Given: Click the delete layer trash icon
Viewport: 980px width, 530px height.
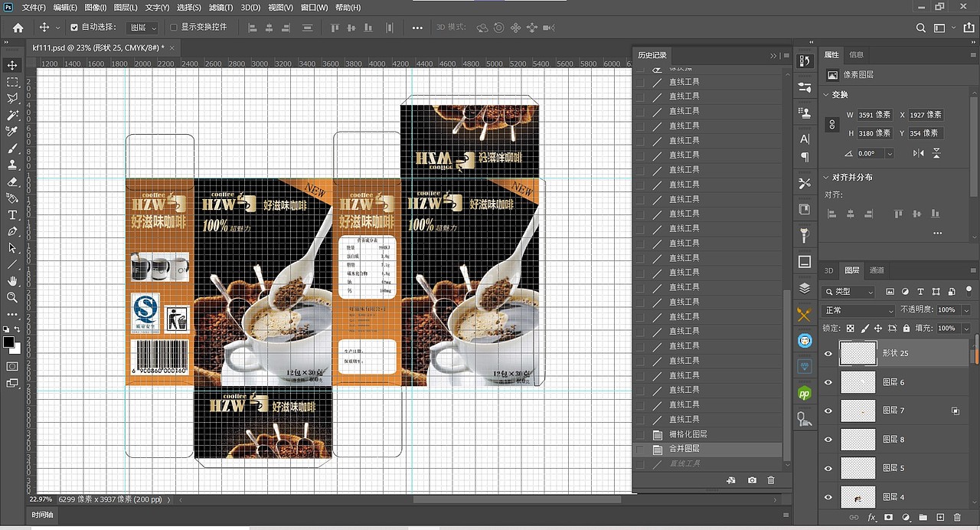Looking at the screenshot, I should pyautogui.click(x=957, y=518).
